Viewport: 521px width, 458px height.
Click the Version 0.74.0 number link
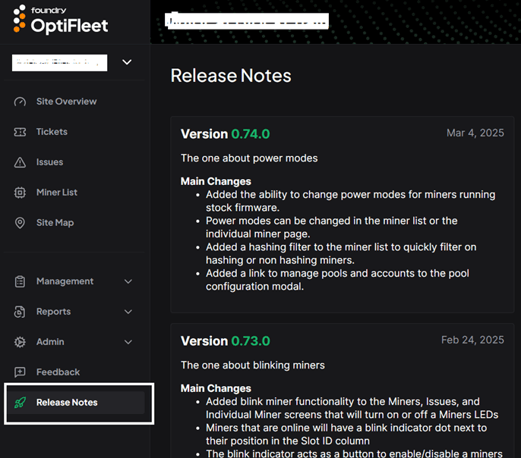tap(251, 134)
